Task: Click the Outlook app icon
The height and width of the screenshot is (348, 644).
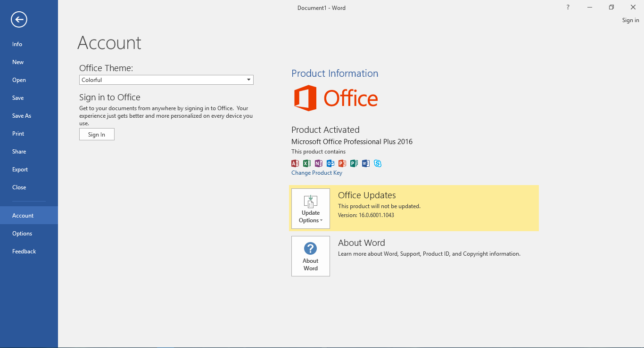Action: (330, 163)
